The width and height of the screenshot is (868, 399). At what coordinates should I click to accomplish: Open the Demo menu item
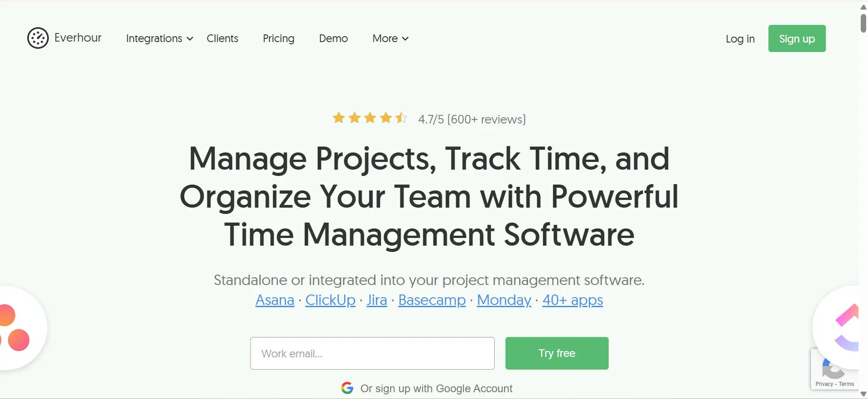point(333,38)
